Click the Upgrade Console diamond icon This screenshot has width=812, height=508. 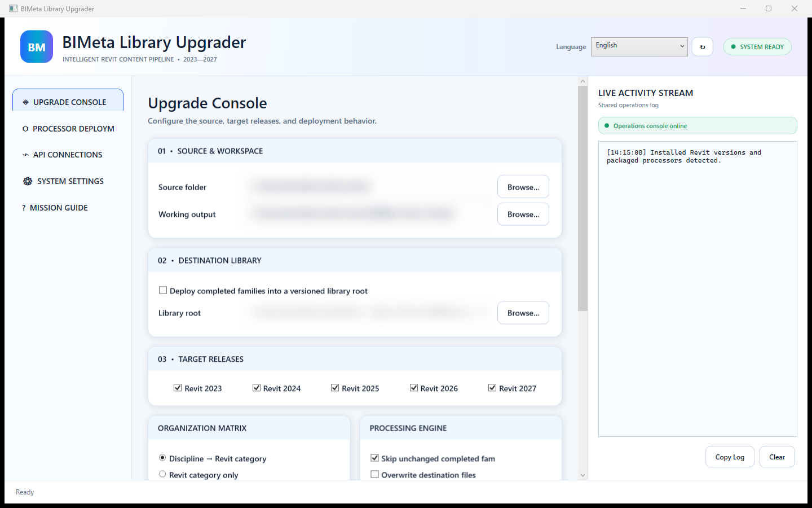pos(25,102)
